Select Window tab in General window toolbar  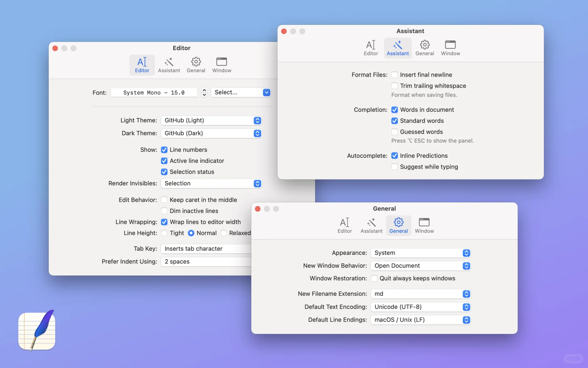click(424, 226)
